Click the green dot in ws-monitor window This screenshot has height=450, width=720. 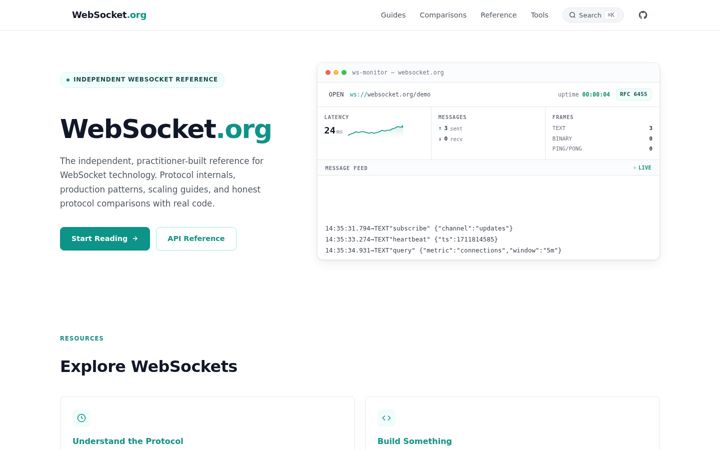point(344,73)
